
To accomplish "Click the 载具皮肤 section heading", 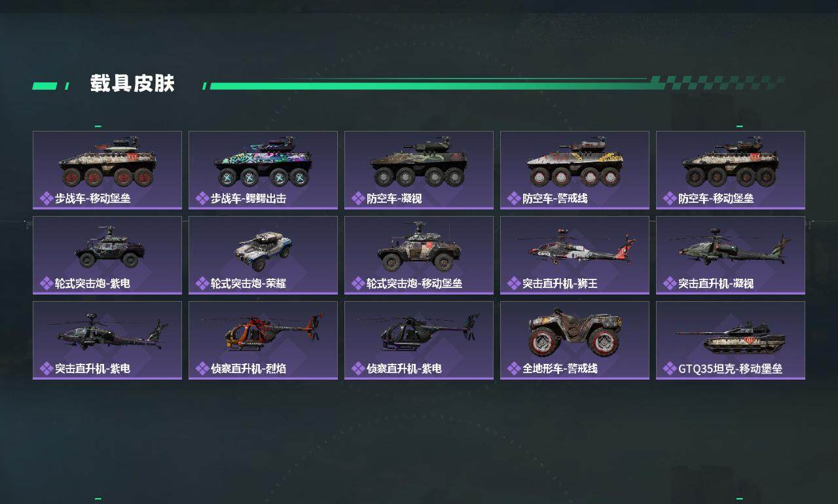I will click(x=132, y=84).
